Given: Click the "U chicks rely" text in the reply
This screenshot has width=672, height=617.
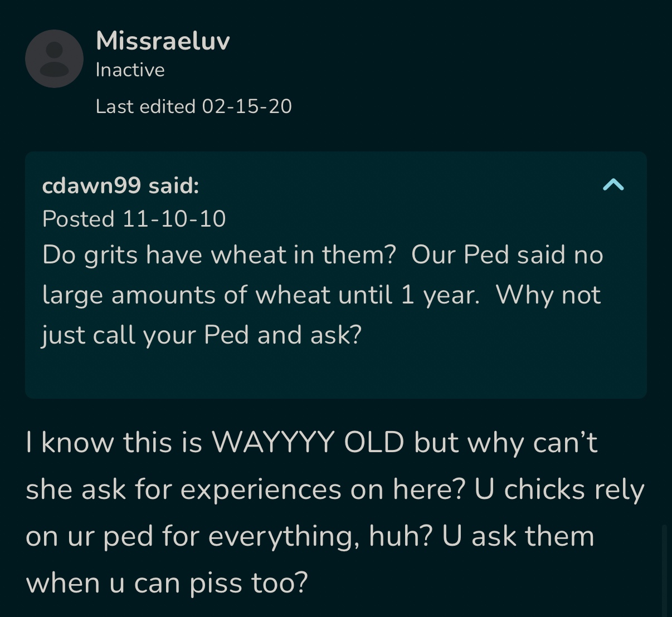Looking at the screenshot, I should click(559, 489).
